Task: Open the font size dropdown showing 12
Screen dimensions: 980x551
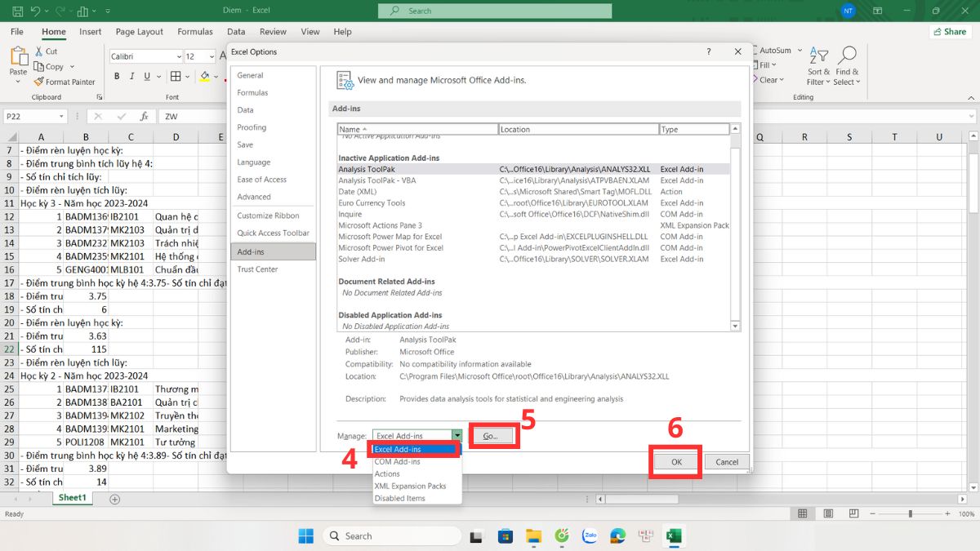Action: click(212, 56)
